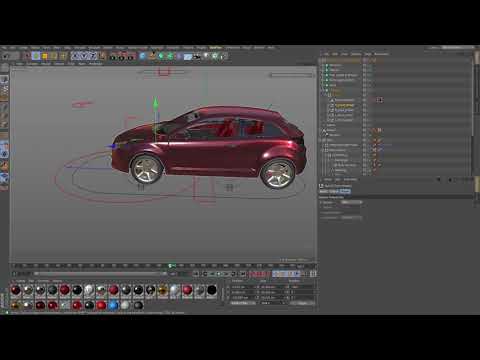
Task: Open Attribute Manager Mode menu
Action: click(x=328, y=180)
